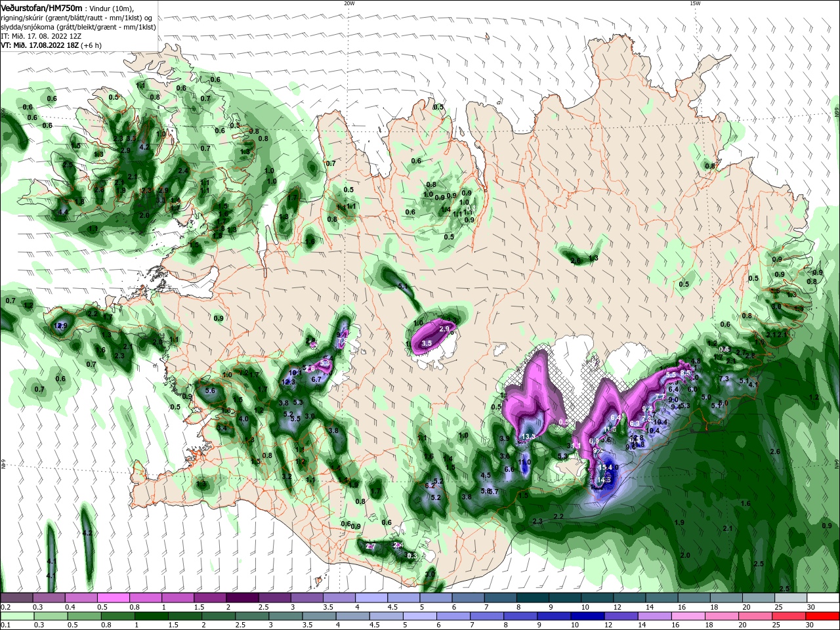Click the orchid 14 swatch in rain legend

[x=654, y=616]
